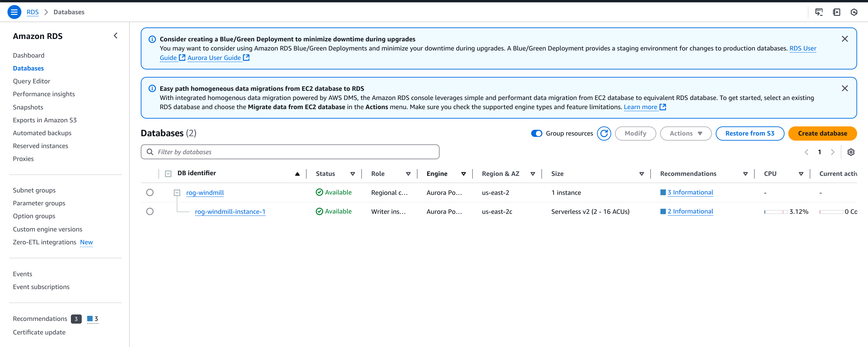Open CPU column sort arrow
This screenshot has width=868, height=347.
click(801, 174)
